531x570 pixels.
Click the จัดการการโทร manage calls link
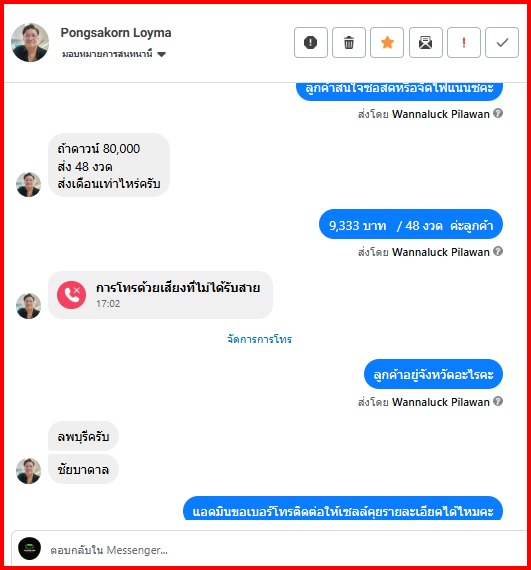click(260, 339)
